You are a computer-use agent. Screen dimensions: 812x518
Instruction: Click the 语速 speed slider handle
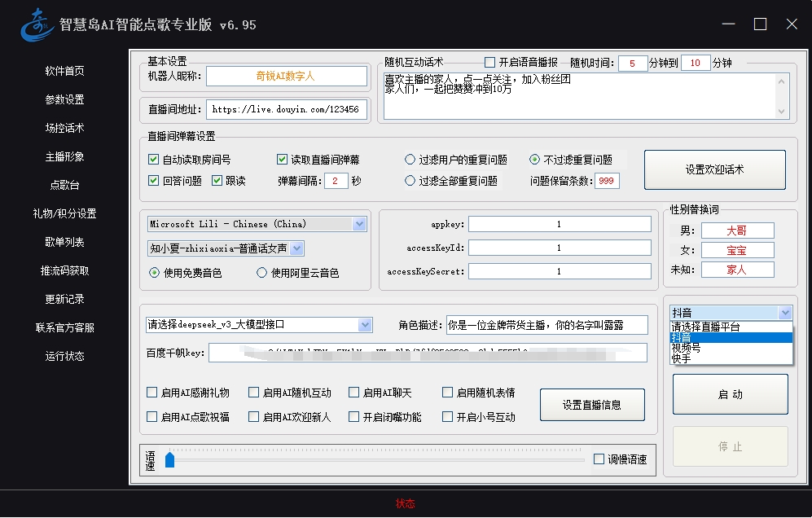pos(169,460)
